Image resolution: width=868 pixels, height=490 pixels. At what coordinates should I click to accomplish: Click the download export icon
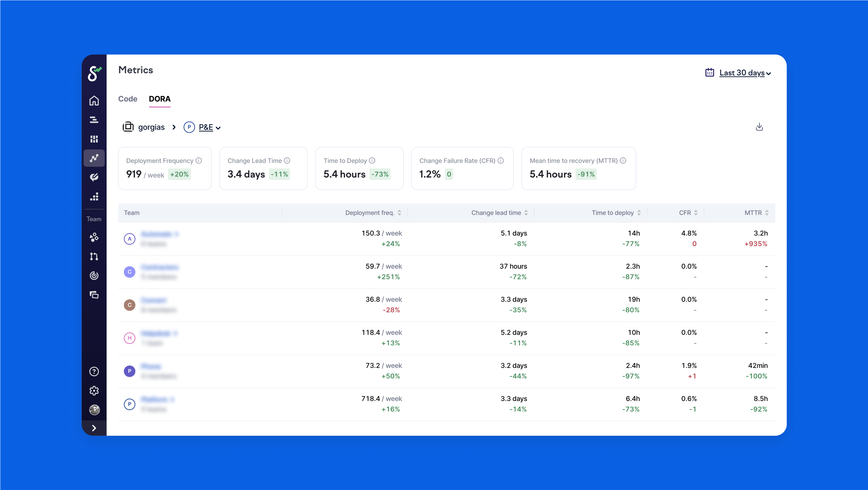[759, 127]
